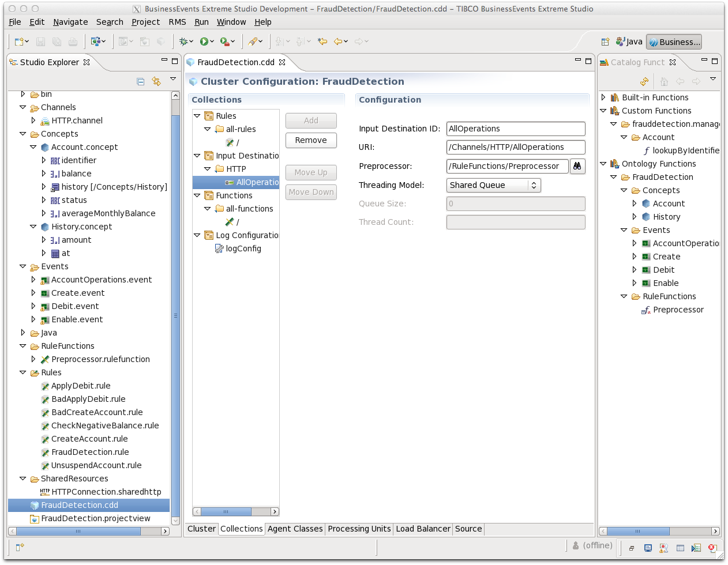The image size is (728, 565).
Task: Click the table grid icon in status bar
Action: coord(680,548)
